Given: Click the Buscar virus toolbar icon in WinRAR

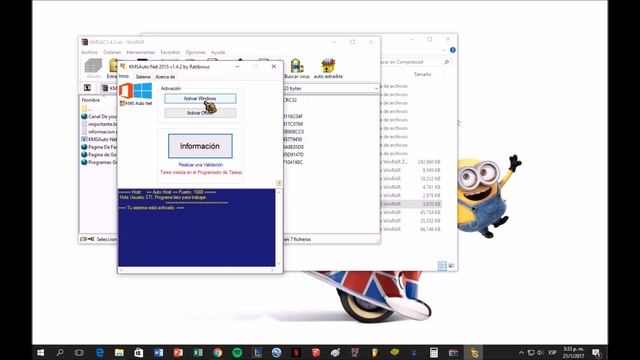Looking at the screenshot, I should pyautogui.click(x=297, y=68).
